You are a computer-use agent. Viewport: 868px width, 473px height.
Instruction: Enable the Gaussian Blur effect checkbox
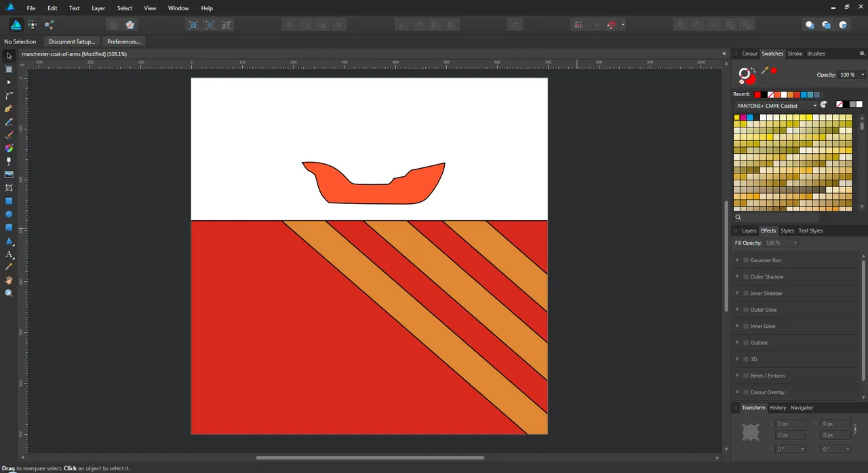click(746, 260)
